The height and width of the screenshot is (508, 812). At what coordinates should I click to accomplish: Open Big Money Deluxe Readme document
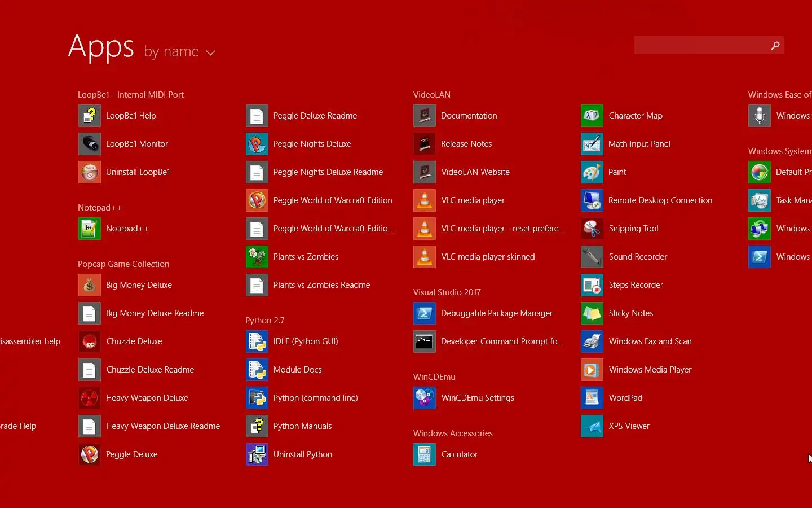tap(141, 313)
